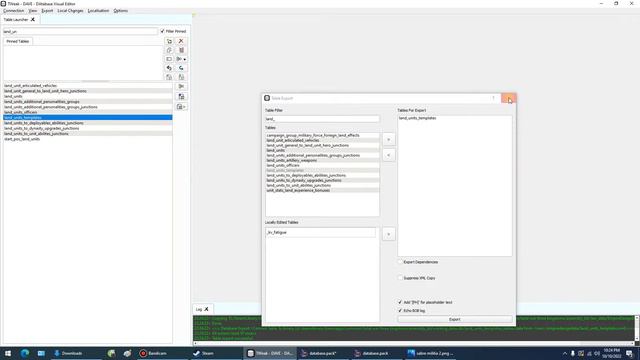The width and height of the screenshot is (640, 360).
Task: Toggle the Echo BOB log checkbox
Action: tap(400, 311)
